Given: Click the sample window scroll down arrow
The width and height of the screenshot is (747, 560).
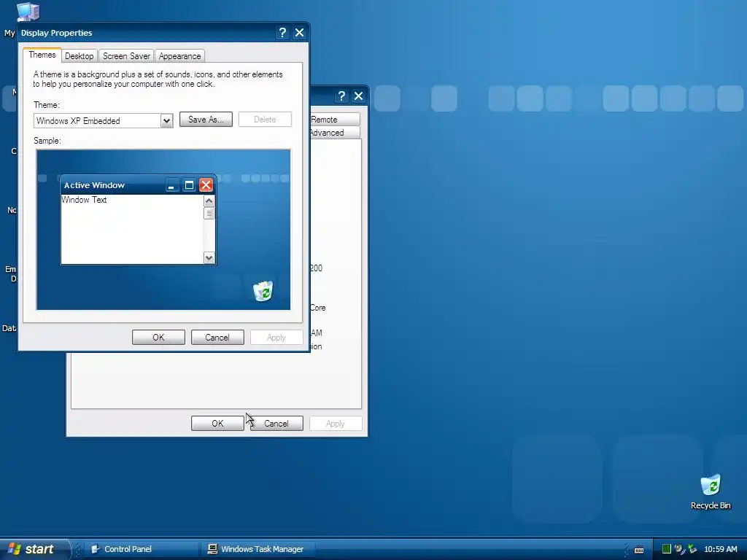Looking at the screenshot, I should (x=209, y=258).
